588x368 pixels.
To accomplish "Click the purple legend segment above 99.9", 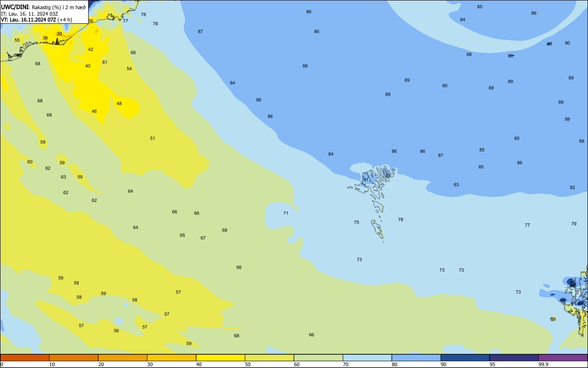I will tap(563, 357).
